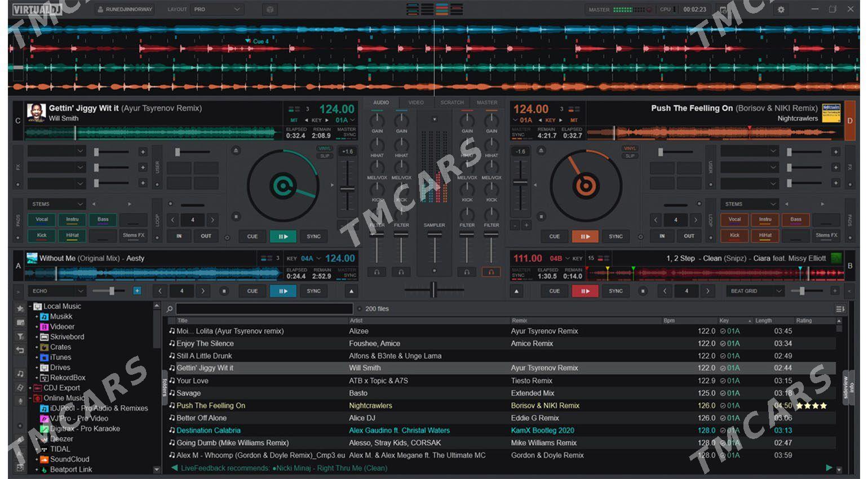Open the first FX slot dropdown on deck C
Viewport: 868px width, 479px height.
(56, 151)
